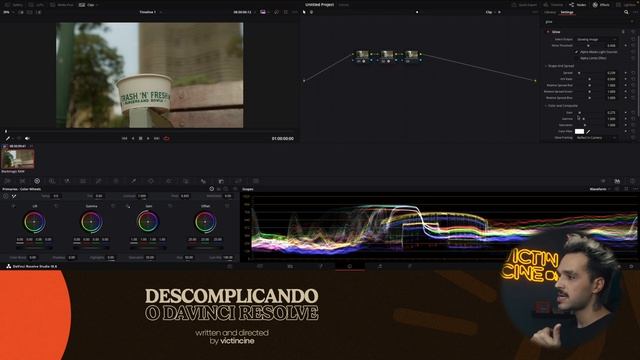Viewport: 640px width, 360px height.
Task: Click the auto balance icon in Color Wheels
Action: pos(6,196)
